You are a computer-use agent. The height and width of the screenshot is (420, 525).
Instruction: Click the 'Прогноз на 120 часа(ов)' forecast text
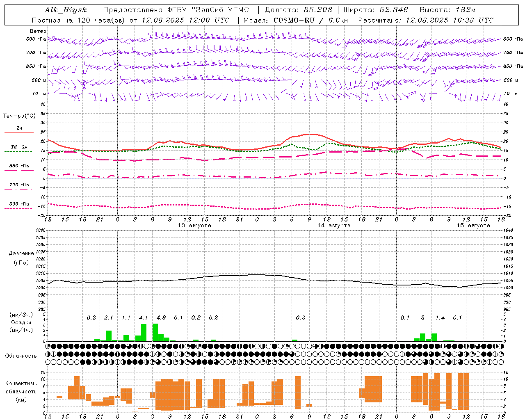pyautogui.click(x=78, y=20)
